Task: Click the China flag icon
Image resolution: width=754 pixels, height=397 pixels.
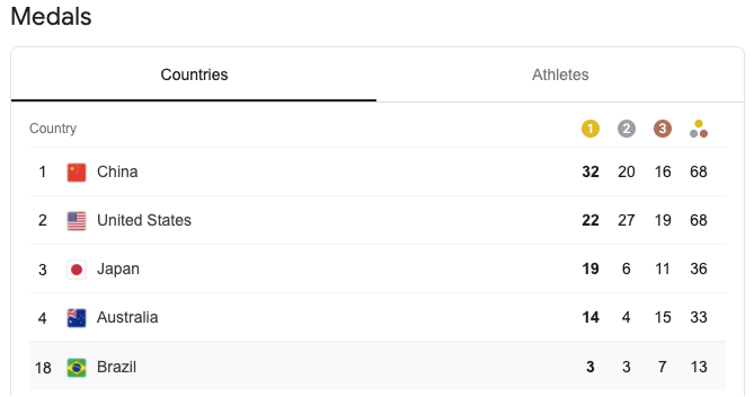Action: pyautogui.click(x=76, y=173)
